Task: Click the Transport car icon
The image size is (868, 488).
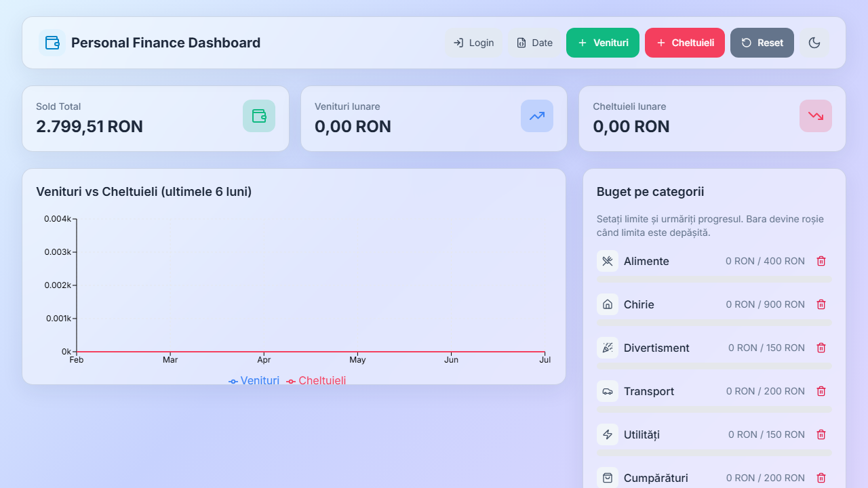Action: [x=608, y=391]
